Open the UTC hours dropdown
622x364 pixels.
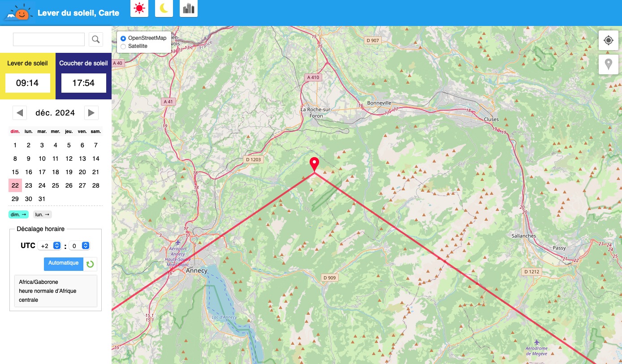tap(50, 246)
